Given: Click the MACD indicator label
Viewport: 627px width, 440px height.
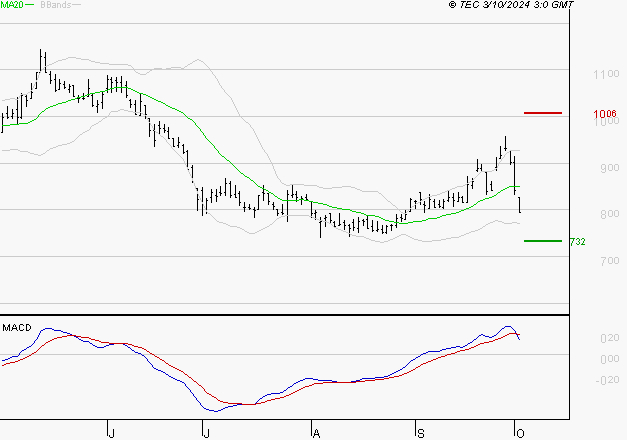Looking at the screenshot, I should coord(17,328).
